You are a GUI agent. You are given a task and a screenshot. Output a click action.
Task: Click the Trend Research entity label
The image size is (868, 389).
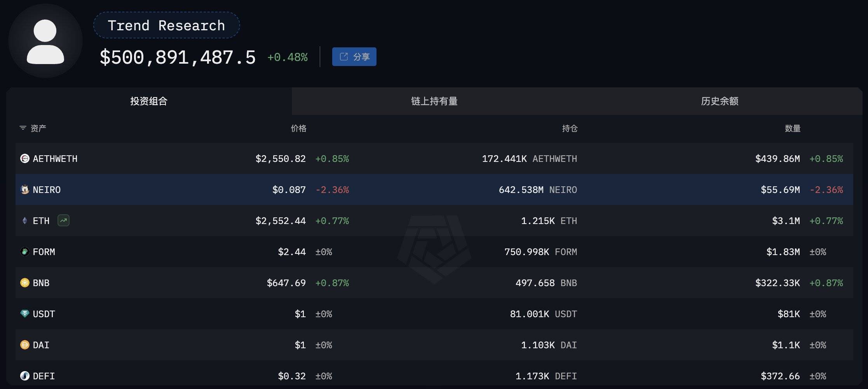click(x=166, y=26)
